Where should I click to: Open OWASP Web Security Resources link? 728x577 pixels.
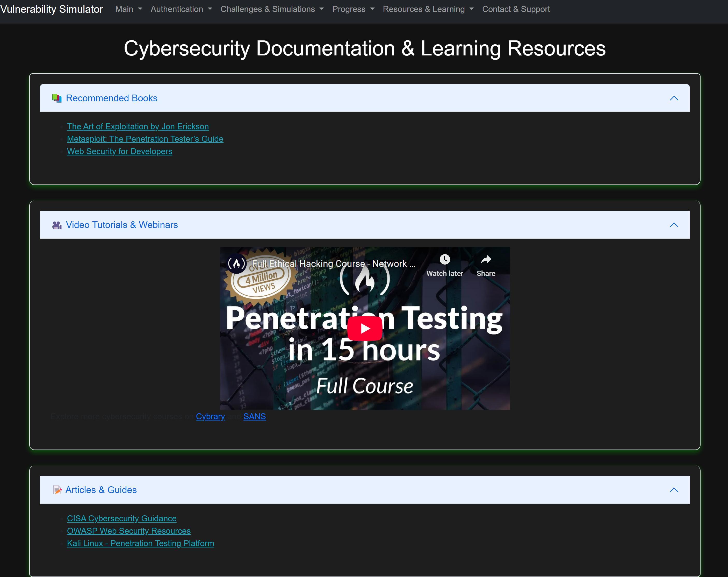129,531
